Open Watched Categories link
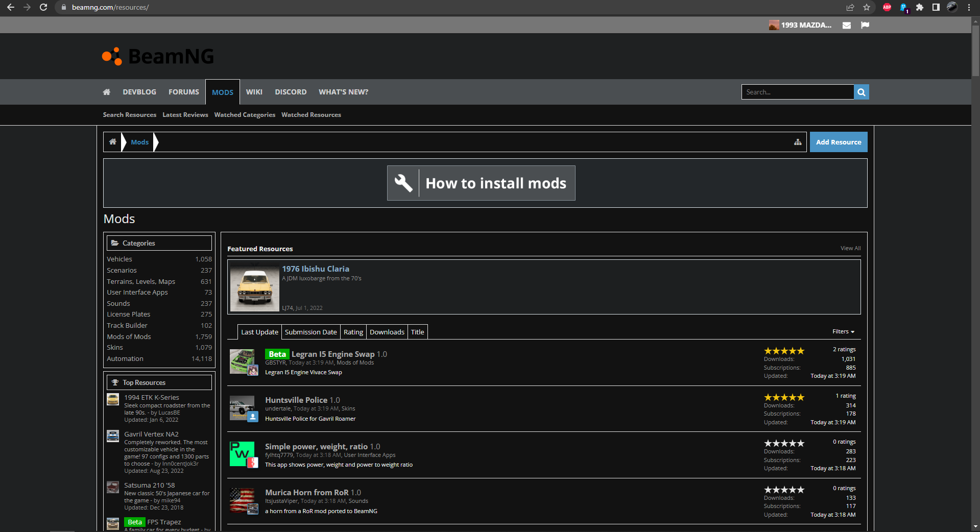Viewport: 980px width, 532px height. click(x=245, y=115)
